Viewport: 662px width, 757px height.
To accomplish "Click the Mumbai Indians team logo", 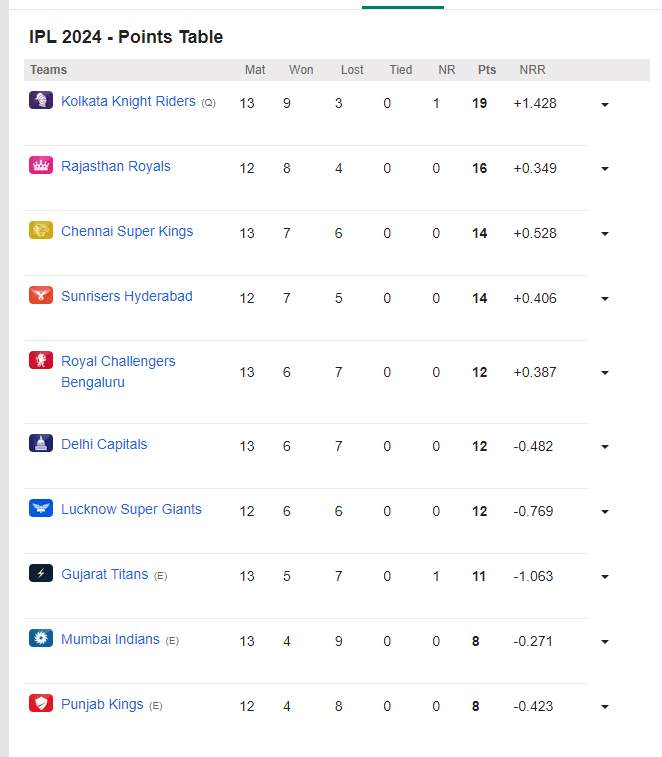I will point(41,638).
